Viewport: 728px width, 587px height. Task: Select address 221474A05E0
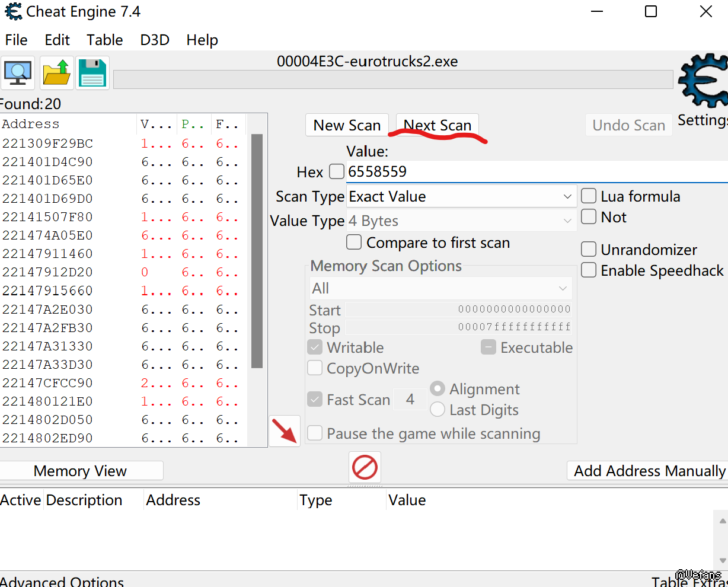(47, 235)
